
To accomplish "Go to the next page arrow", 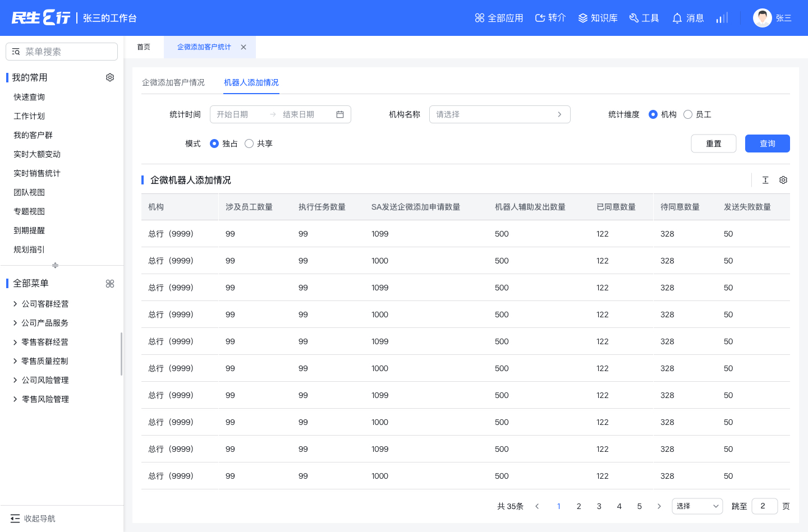I will tap(659, 506).
